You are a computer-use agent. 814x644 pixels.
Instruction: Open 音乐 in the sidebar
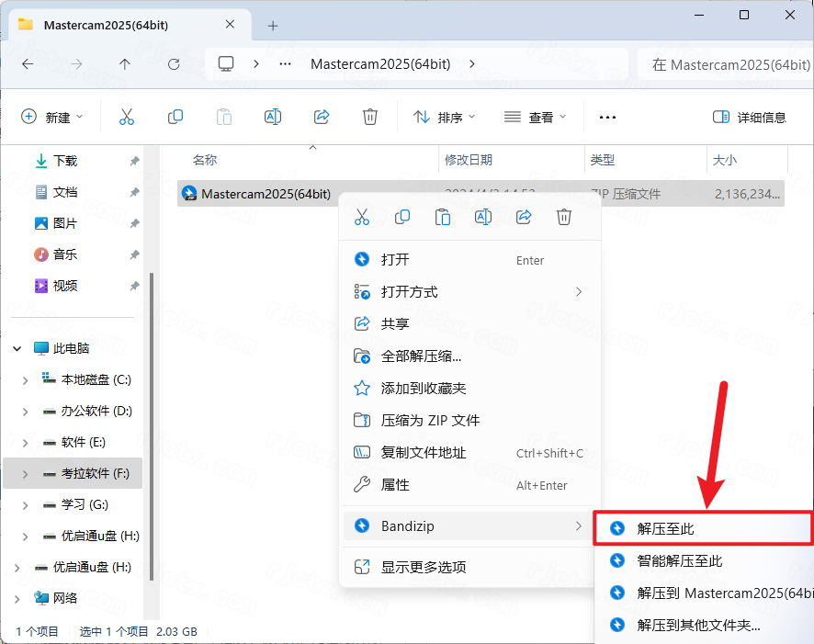(x=65, y=254)
